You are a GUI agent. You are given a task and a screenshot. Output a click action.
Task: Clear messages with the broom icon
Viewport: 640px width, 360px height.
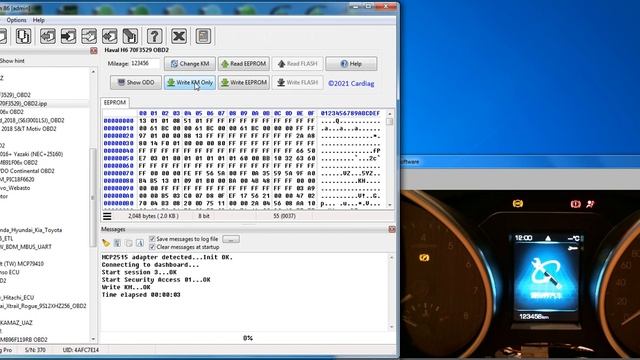point(106,243)
